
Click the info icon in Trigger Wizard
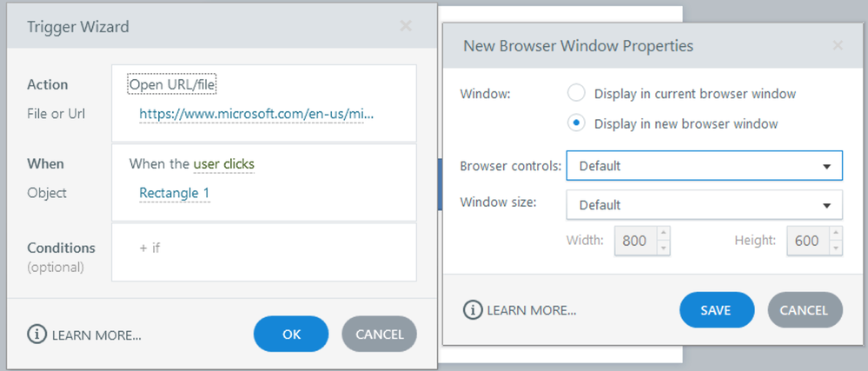[36, 335]
